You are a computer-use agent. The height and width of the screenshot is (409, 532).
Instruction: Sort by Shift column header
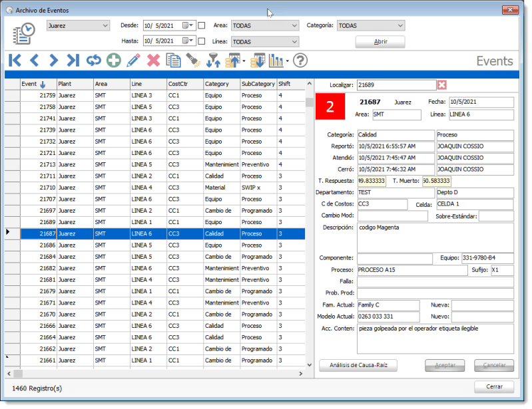291,84
